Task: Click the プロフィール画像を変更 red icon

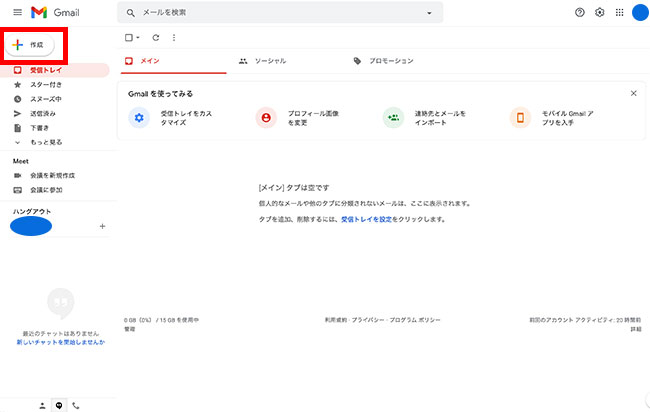Action: pyautogui.click(x=266, y=118)
